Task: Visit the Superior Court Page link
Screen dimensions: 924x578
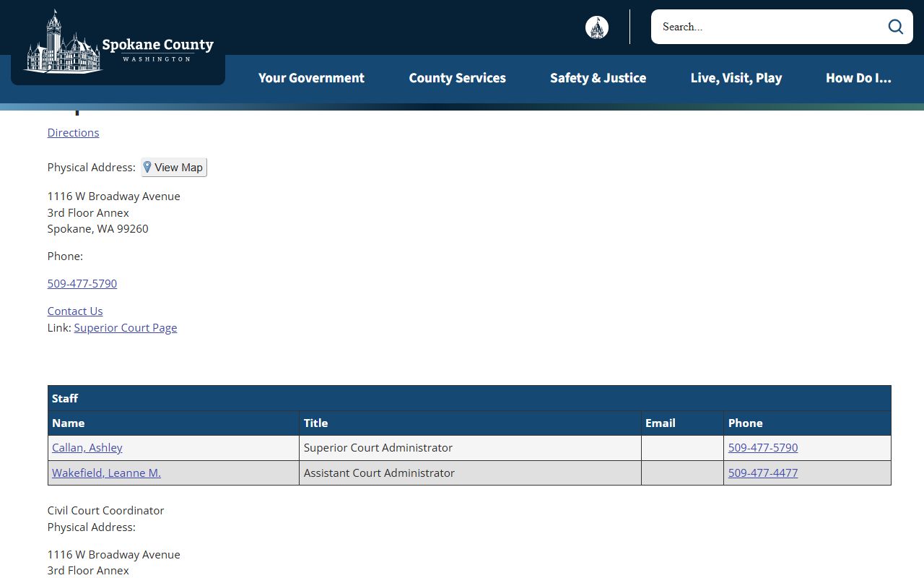Action: click(x=126, y=327)
